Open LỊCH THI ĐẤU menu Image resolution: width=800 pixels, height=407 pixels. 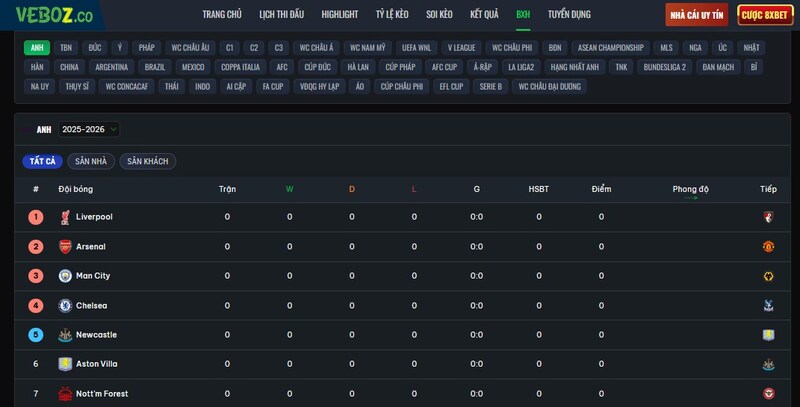[282, 15]
